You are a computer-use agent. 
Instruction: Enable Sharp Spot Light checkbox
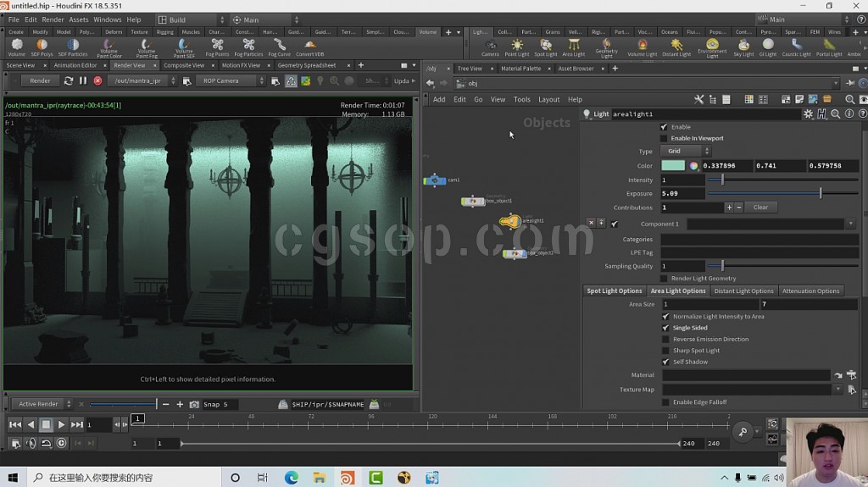pos(665,351)
